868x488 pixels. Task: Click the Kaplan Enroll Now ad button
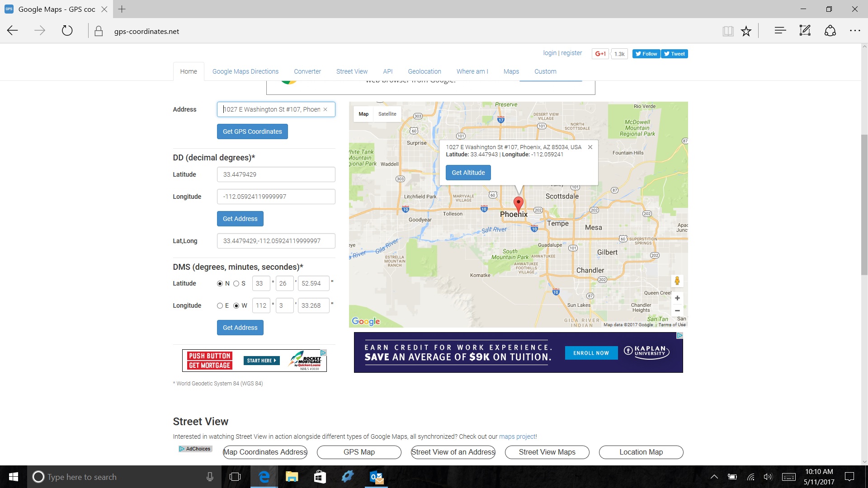click(x=591, y=353)
